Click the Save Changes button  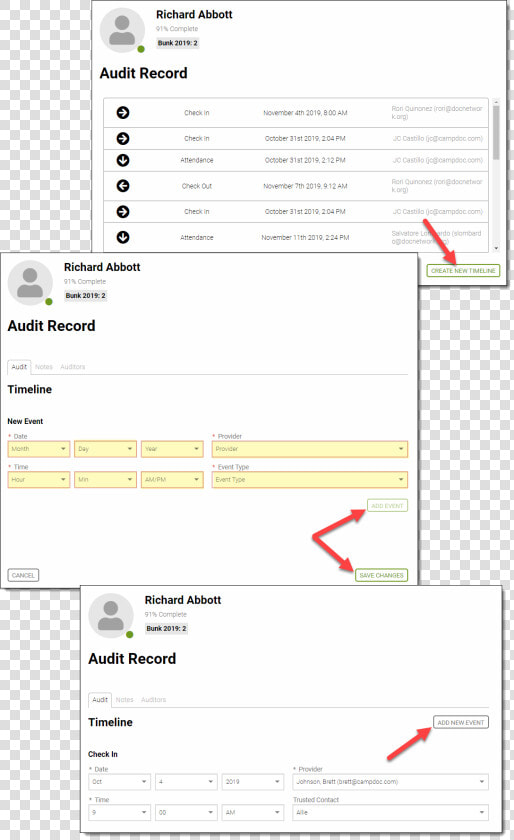coord(382,575)
